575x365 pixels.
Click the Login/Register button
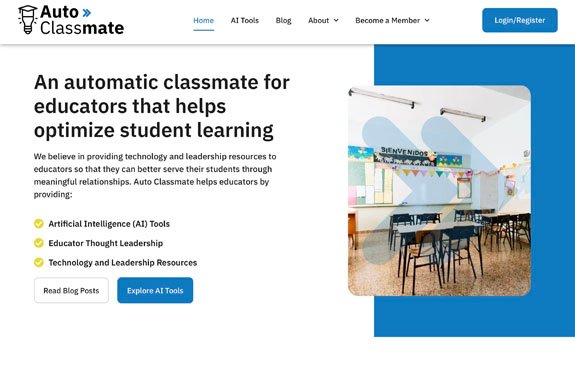point(520,20)
